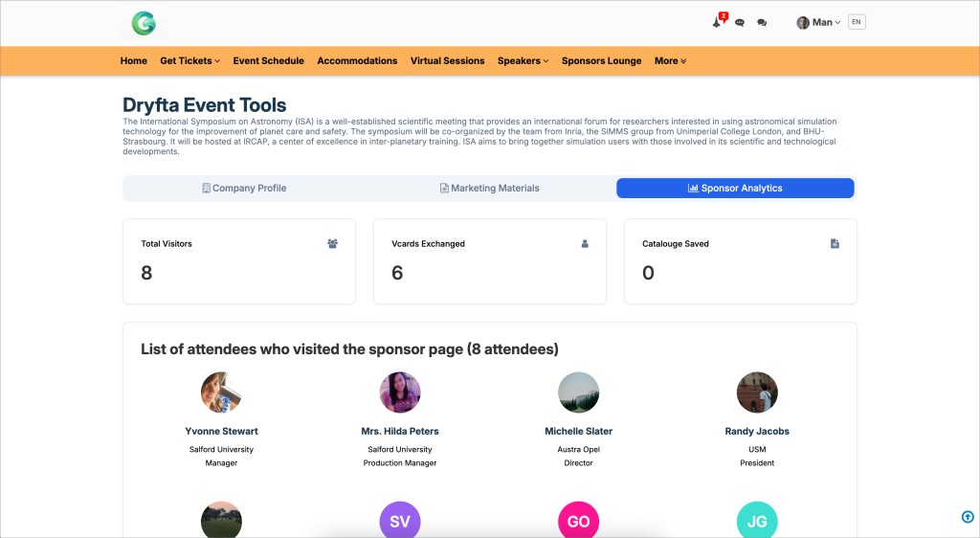The height and width of the screenshot is (538, 980).
Task: Click the attendees list heading text
Action: coord(349,349)
